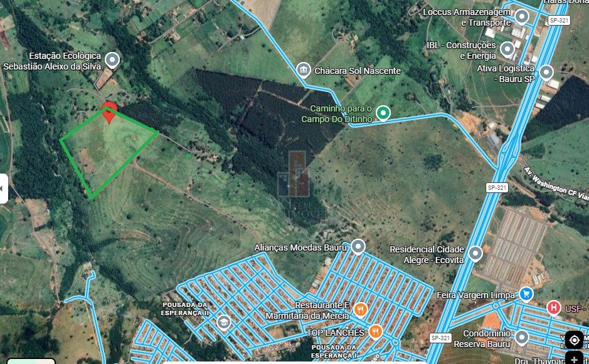Center map with the my-location button
Viewport: 589px width, 364px height.
[574, 340]
